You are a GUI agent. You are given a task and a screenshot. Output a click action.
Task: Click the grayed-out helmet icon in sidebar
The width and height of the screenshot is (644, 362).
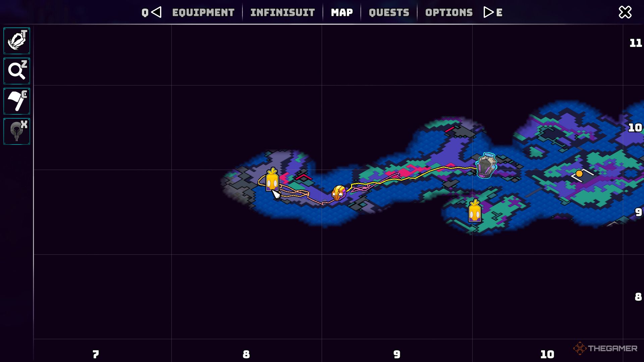tap(16, 131)
